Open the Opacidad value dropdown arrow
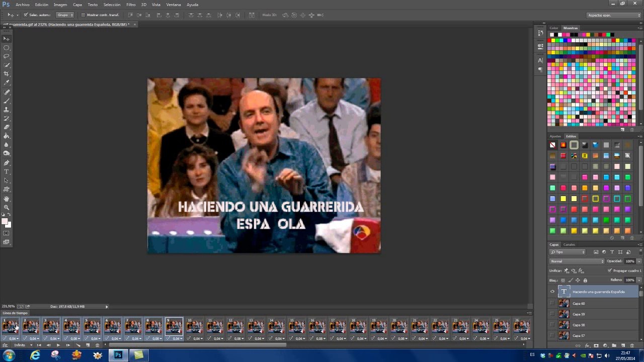 (639, 261)
